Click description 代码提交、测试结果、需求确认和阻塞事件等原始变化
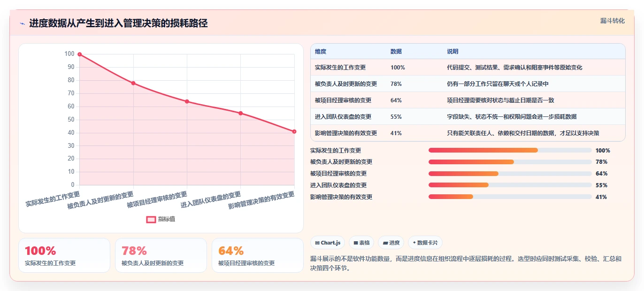Image resolution: width=644 pixels, height=291 pixels. [x=514, y=68]
